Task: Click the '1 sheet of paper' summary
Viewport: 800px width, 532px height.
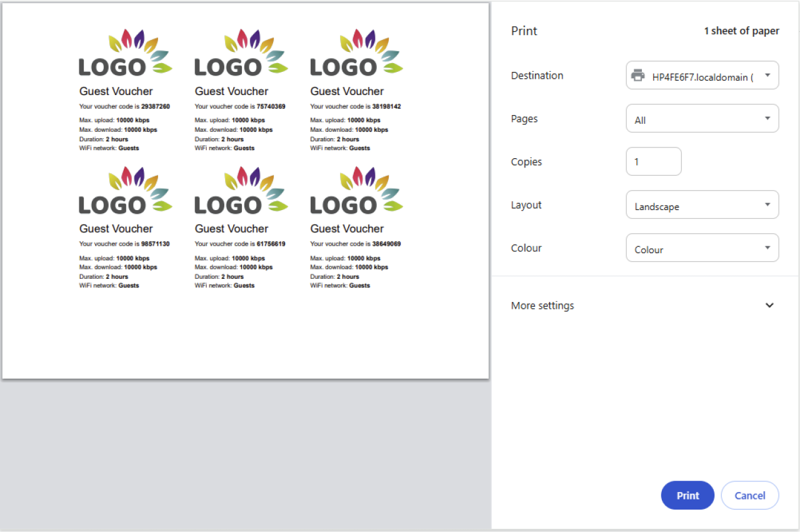Action: click(741, 31)
